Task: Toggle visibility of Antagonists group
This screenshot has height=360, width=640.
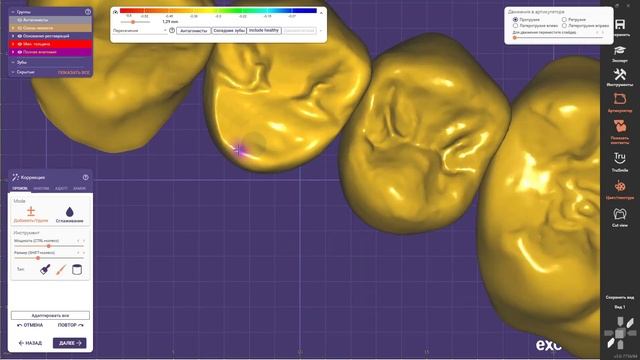Action: 20,20
